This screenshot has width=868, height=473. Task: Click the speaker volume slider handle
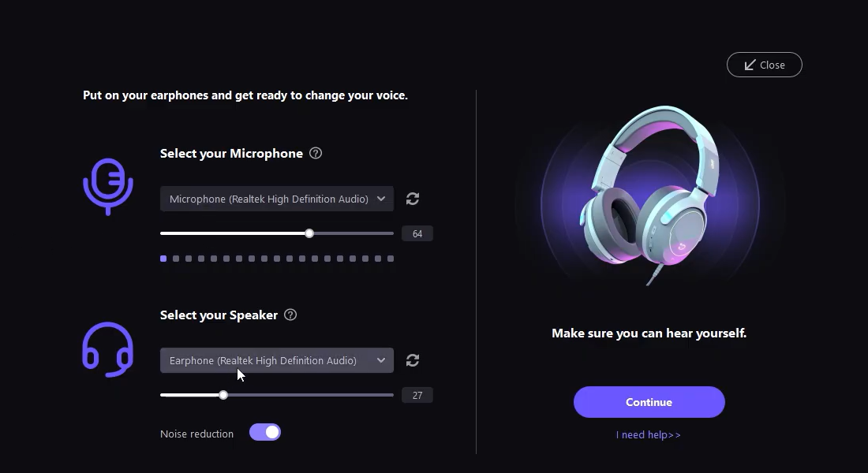pos(223,395)
